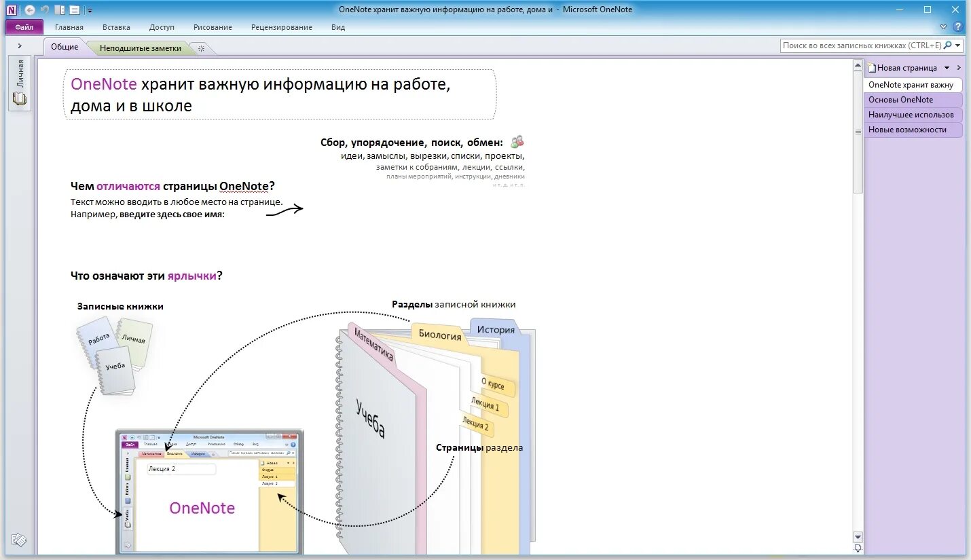
Task: Click the Unfiled Notes icon at bottom left
Action: (19, 540)
